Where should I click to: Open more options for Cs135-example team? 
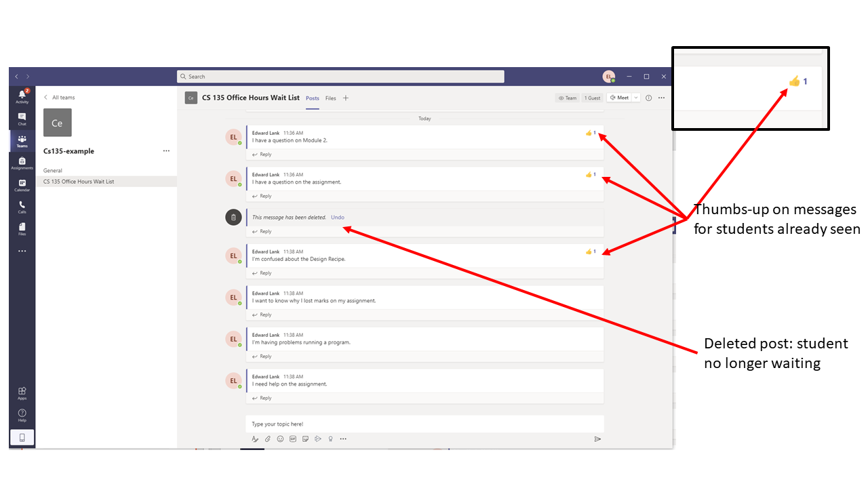click(166, 151)
